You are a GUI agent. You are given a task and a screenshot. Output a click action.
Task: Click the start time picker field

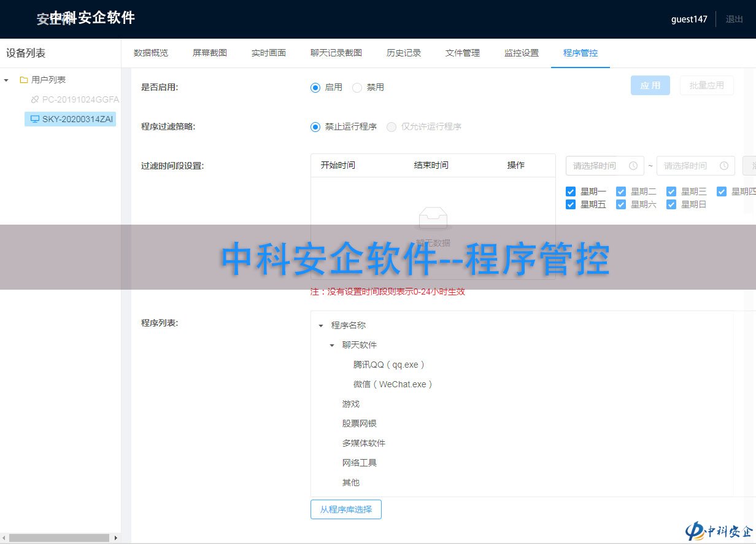point(605,166)
